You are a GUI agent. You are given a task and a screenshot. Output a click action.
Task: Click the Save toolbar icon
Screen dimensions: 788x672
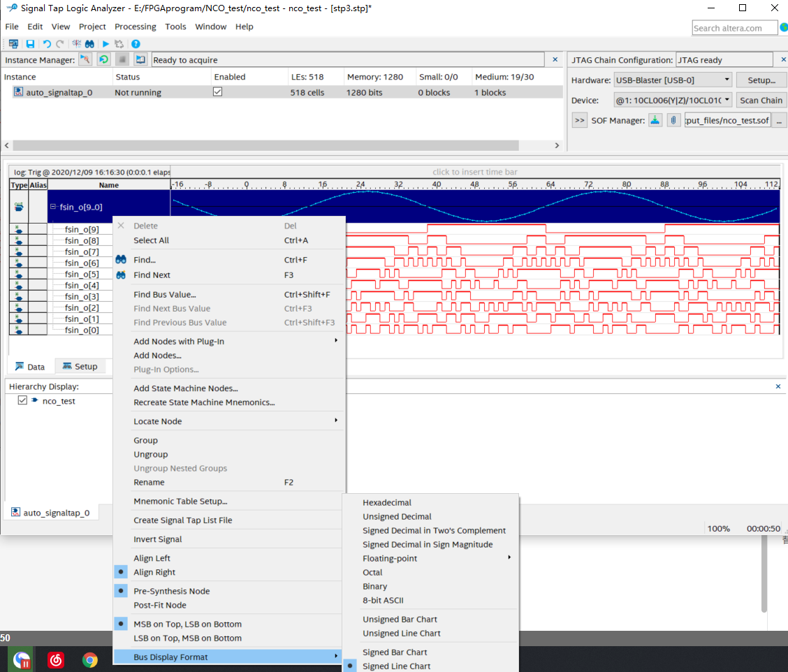[30, 44]
